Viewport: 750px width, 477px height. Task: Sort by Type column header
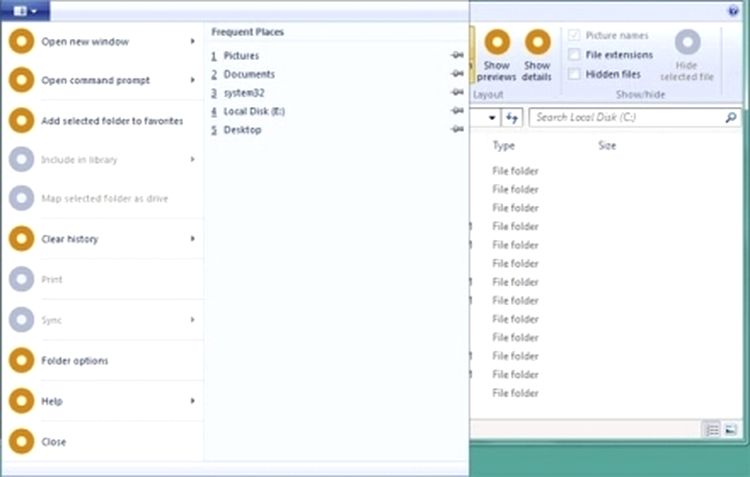504,145
